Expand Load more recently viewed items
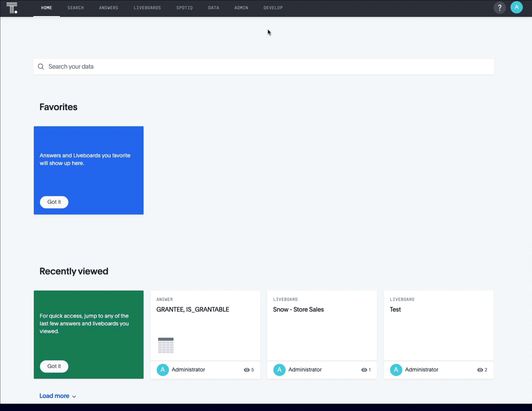The image size is (532, 411). tap(58, 396)
